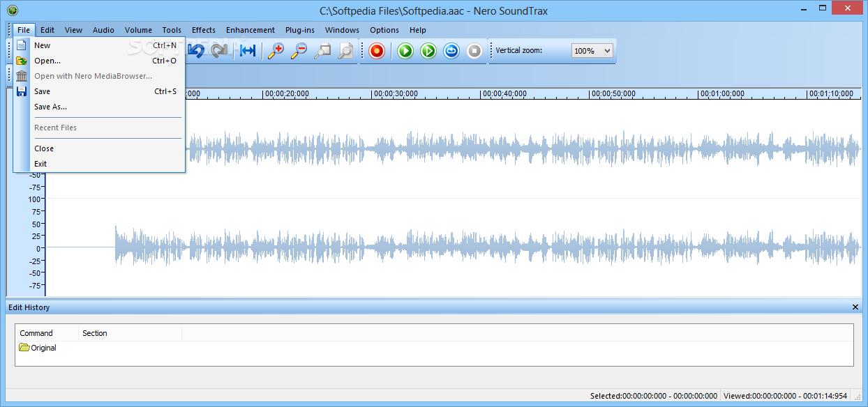Click the Section column header
Screen dimensions: 868x407
[130, 333]
